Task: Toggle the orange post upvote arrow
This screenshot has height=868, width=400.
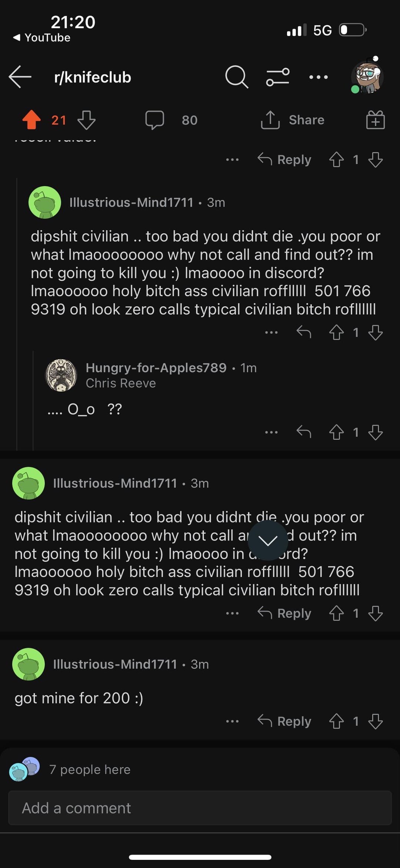Action: (x=31, y=120)
